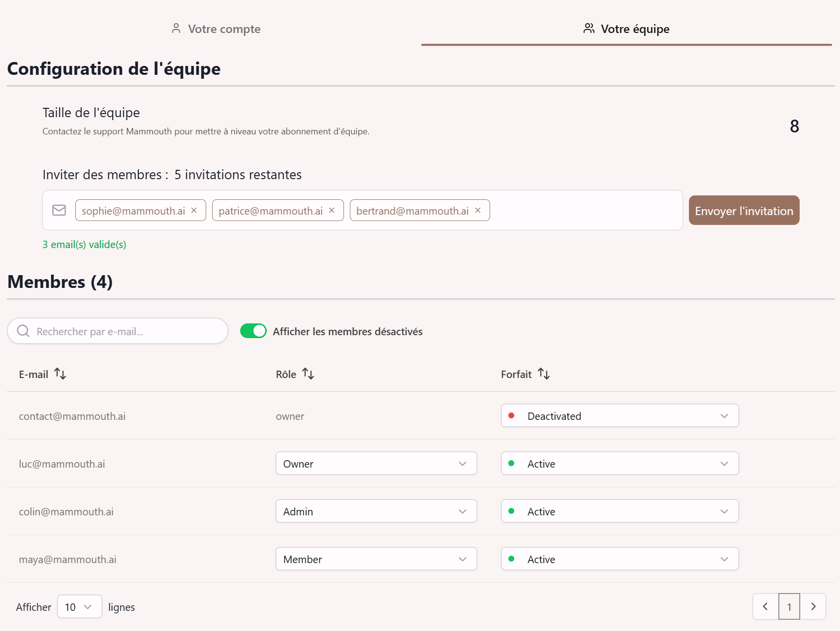Open the Forfait dropdown showing Deactivated
Screen dimensions: 840x631
(620, 415)
